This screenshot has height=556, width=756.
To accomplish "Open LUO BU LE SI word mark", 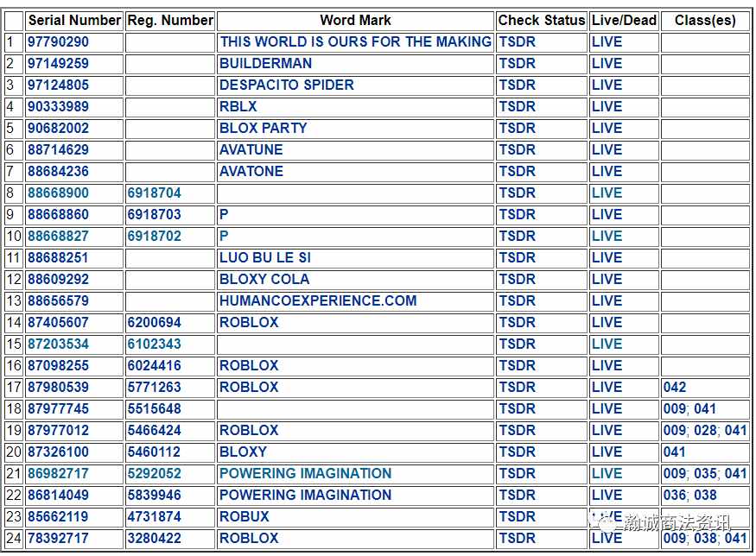I will 265,258.
